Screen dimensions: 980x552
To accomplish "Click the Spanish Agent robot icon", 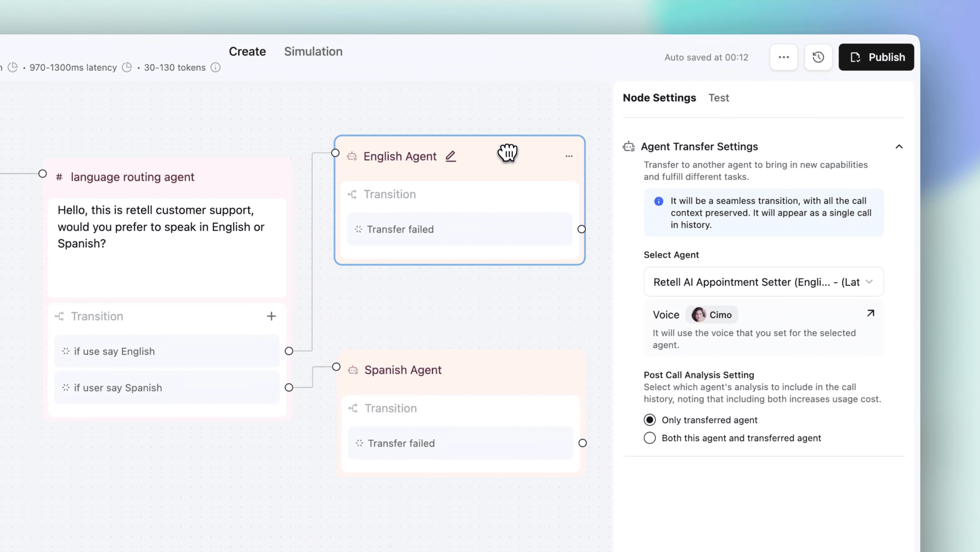I will [x=353, y=370].
